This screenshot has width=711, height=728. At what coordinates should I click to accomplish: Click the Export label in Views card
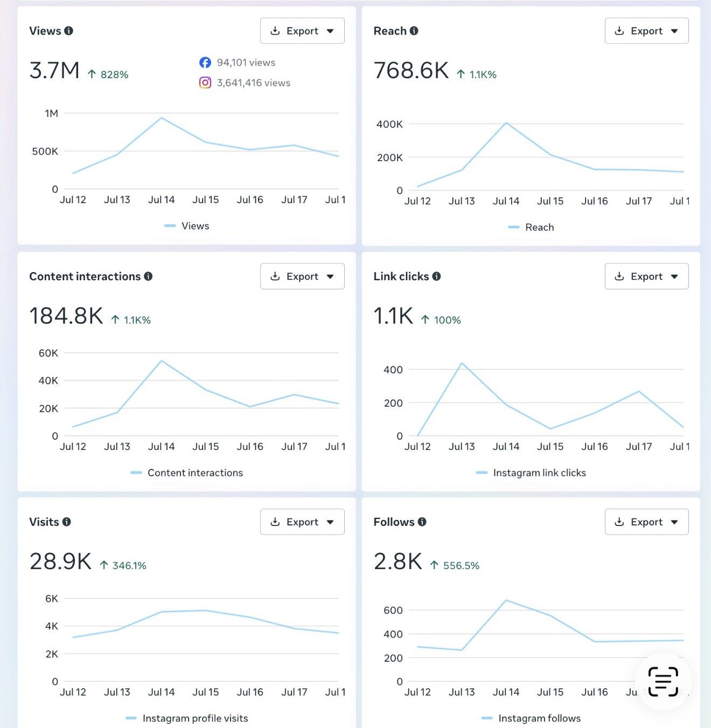pyautogui.click(x=302, y=31)
